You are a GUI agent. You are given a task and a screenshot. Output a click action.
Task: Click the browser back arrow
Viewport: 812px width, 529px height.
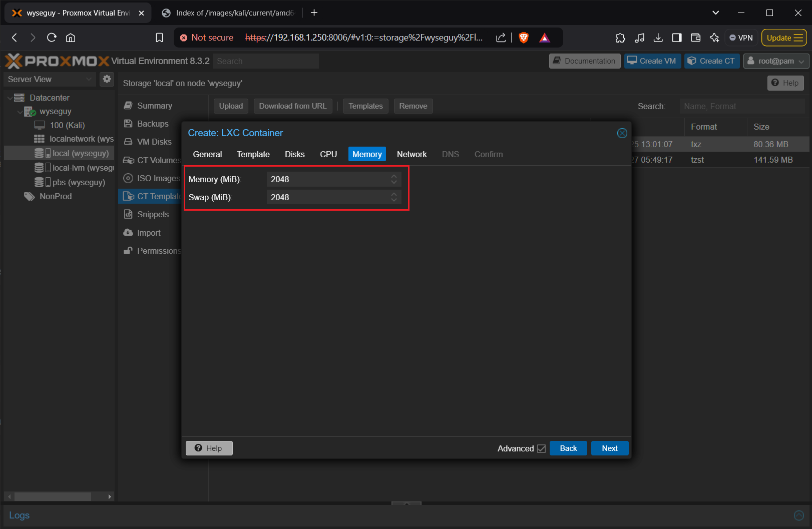pyautogui.click(x=15, y=38)
